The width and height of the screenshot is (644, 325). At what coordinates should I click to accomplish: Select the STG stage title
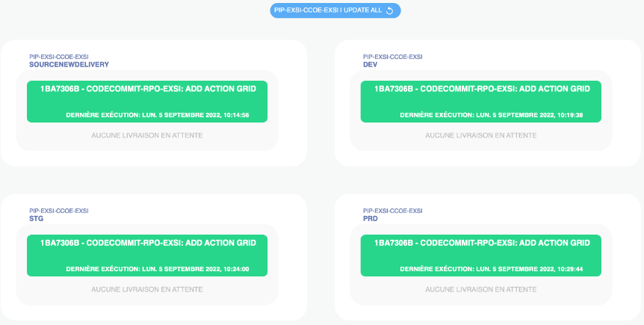36,219
